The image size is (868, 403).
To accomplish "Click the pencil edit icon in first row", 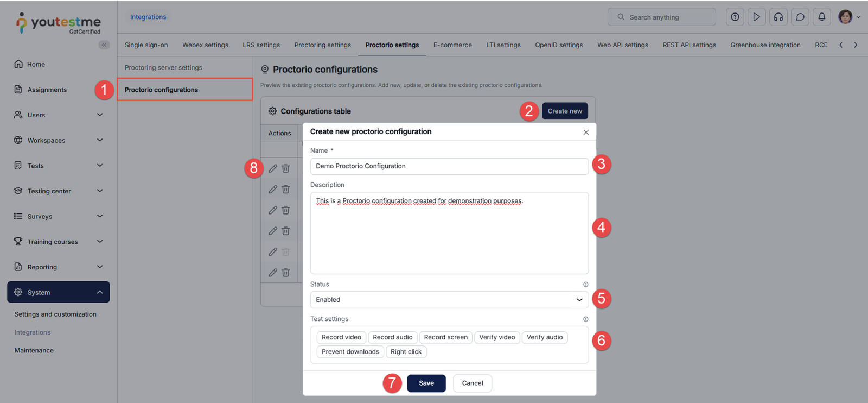I will [273, 168].
